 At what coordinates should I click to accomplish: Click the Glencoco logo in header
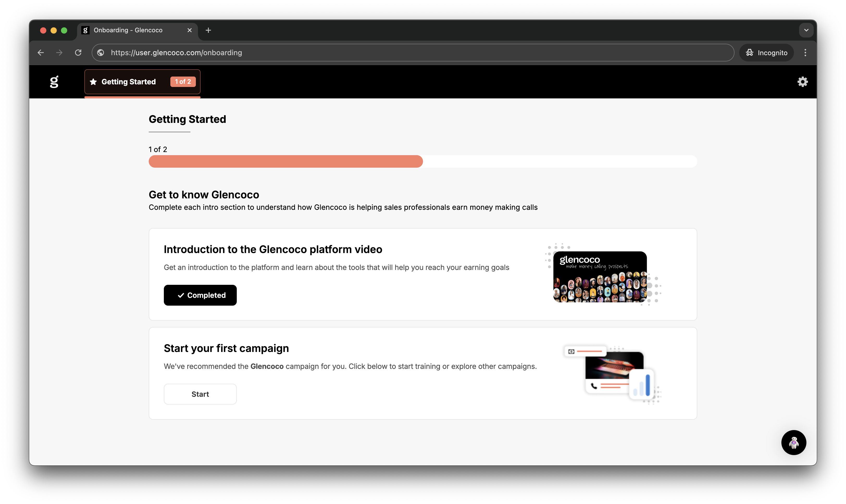54,81
